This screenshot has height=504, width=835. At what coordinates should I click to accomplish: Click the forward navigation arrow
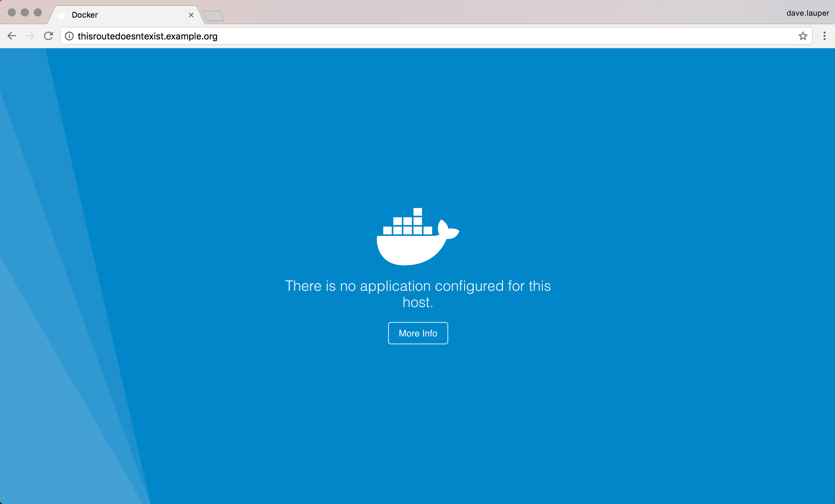point(30,36)
